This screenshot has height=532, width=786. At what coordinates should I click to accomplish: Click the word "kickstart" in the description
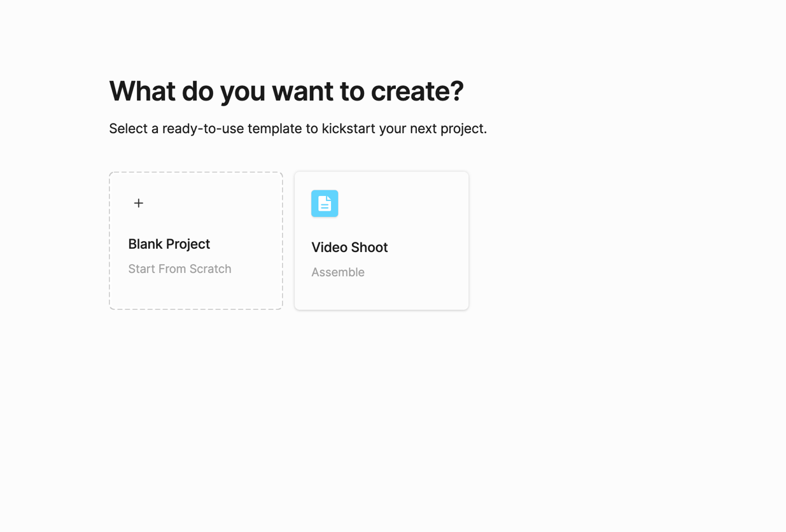tap(348, 129)
